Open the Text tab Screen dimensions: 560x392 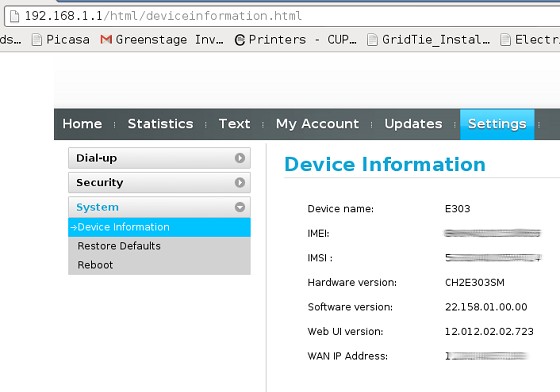point(234,124)
